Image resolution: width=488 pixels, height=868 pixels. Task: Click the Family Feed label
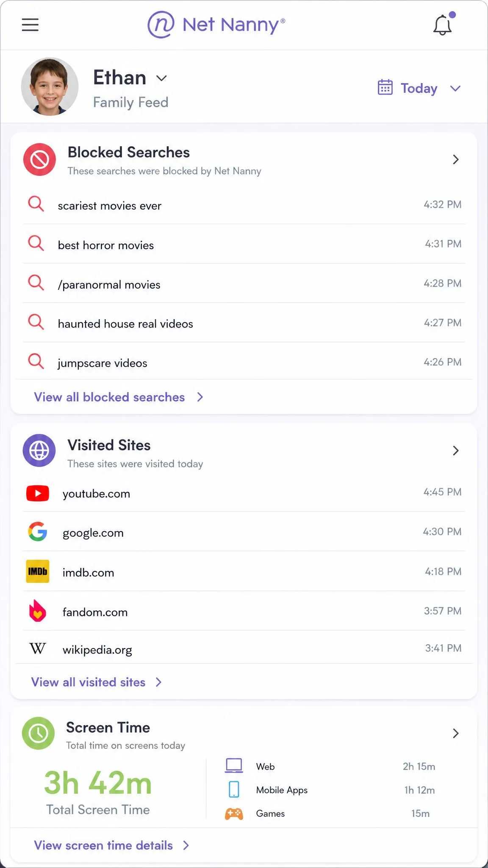(x=130, y=102)
